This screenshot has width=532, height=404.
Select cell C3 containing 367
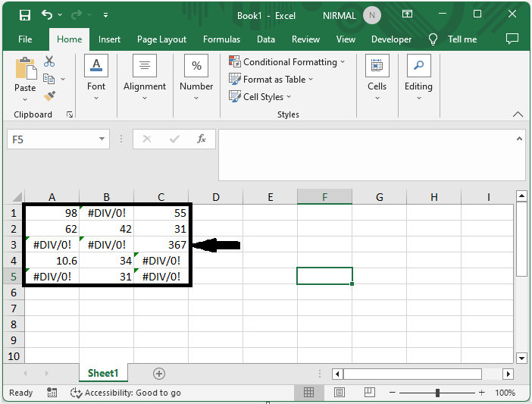[x=161, y=245]
